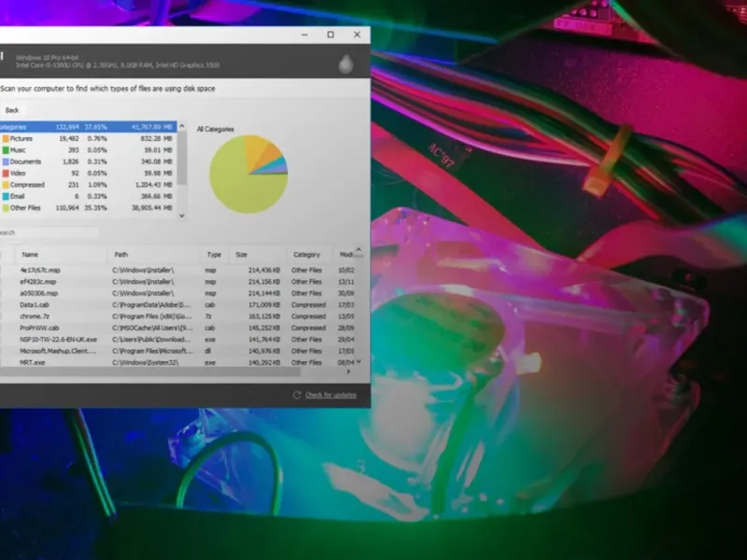This screenshot has height=560, width=747.
Task: Sort files by the Modified column header
Action: pyautogui.click(x=345, y=255)
